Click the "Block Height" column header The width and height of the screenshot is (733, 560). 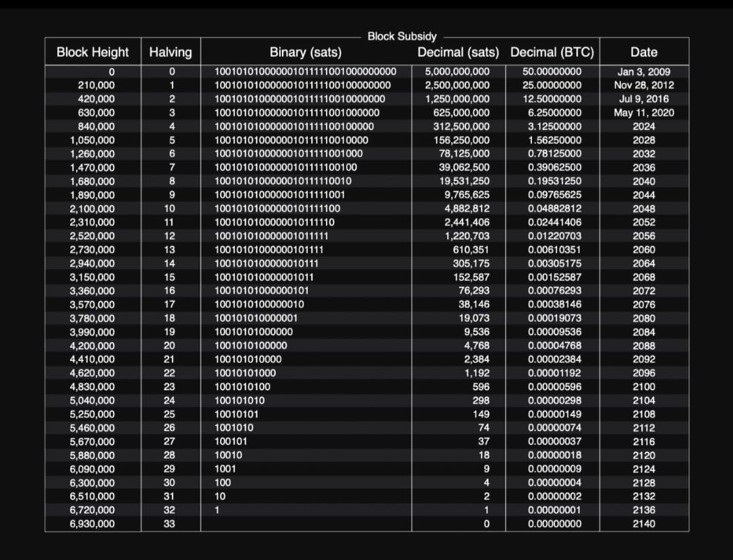point(92,52)
